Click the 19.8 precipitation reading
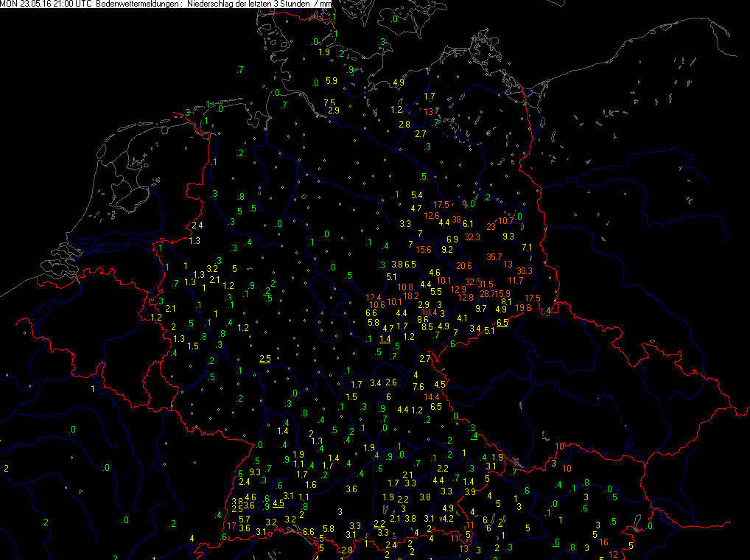This screenshot has width=750, height=560. click(523, 308)
